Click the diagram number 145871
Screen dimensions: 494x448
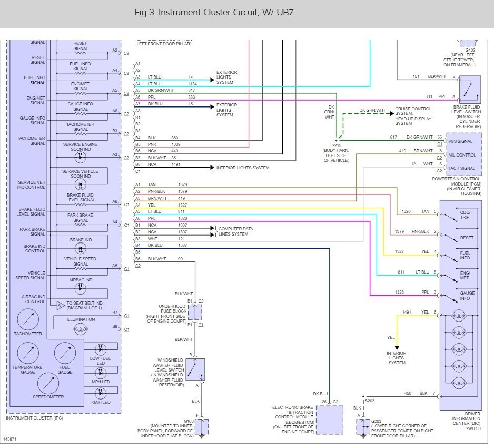click(x=10, y=439)
